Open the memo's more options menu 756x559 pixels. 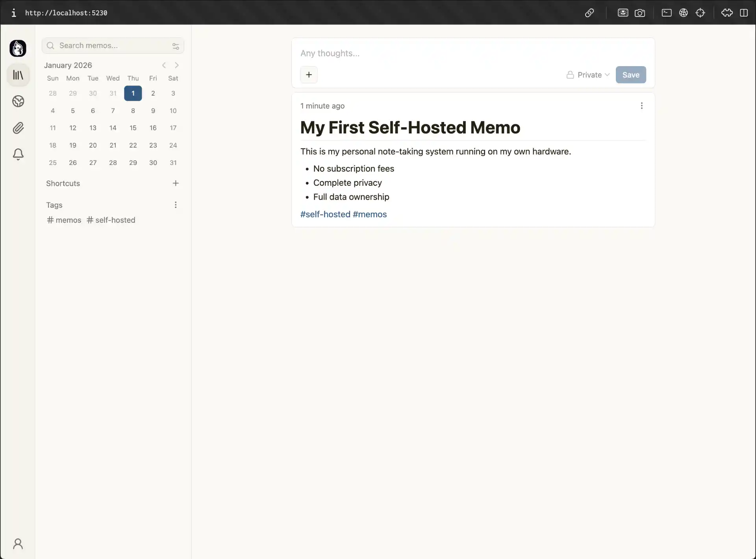pyautogui.click(x=641, y=106)
